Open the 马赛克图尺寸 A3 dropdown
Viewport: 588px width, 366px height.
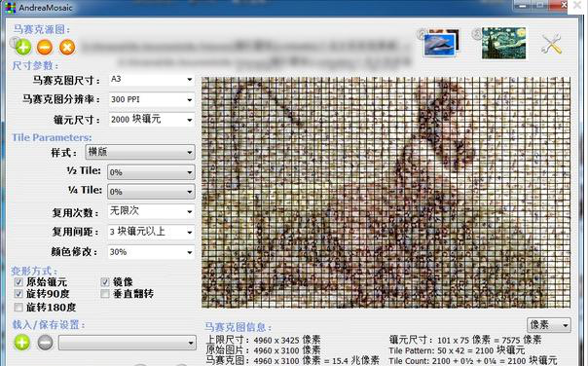click(152, 80)
